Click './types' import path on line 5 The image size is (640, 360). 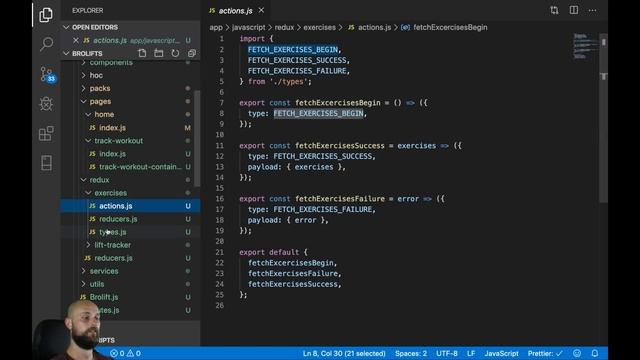pyautogui.click(x=289, y=82)
